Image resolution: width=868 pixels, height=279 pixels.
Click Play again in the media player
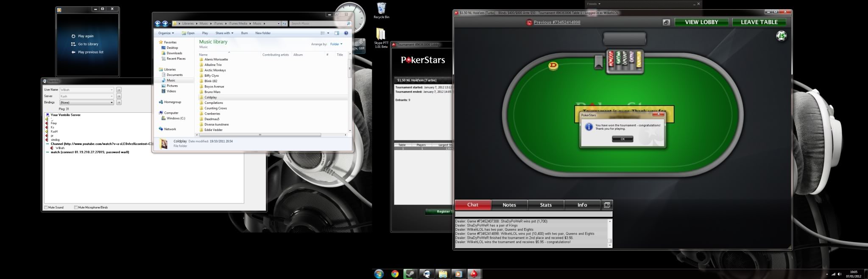[82, 36]
